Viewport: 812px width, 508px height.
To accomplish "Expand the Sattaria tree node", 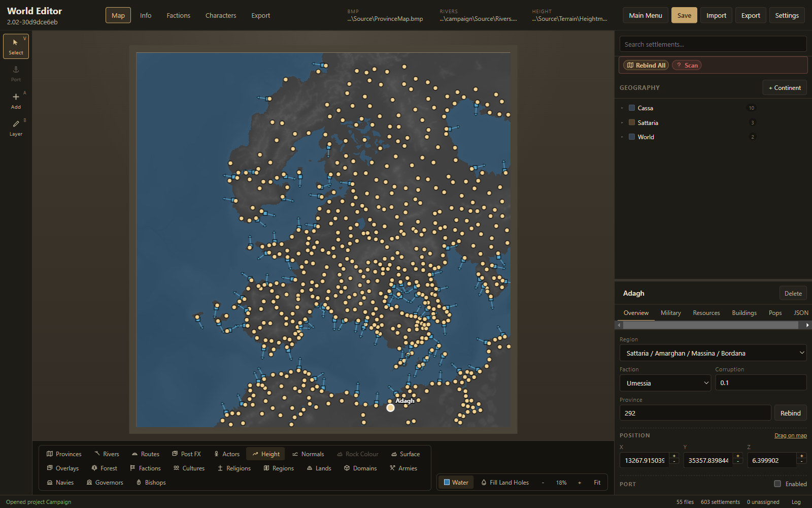I will (x=622, y=122).
